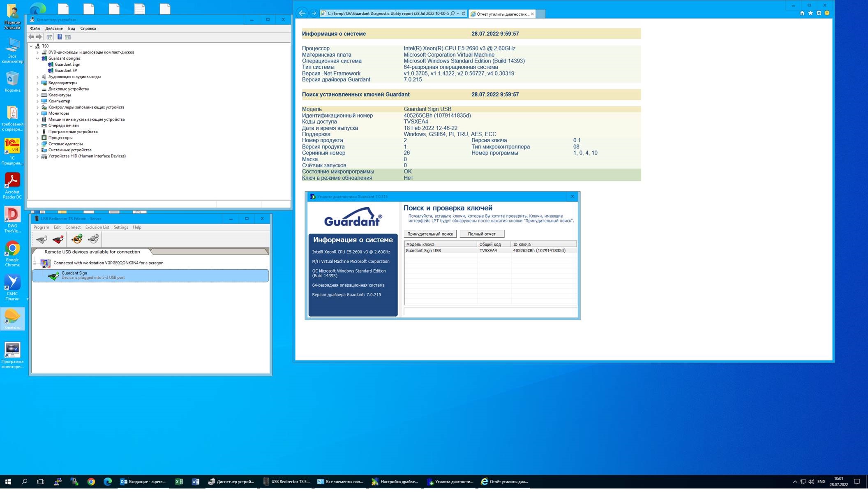Screen dimensions: 868x493
Task: Select Smeta.ru desktop shortcut
Action: (12, 319)
